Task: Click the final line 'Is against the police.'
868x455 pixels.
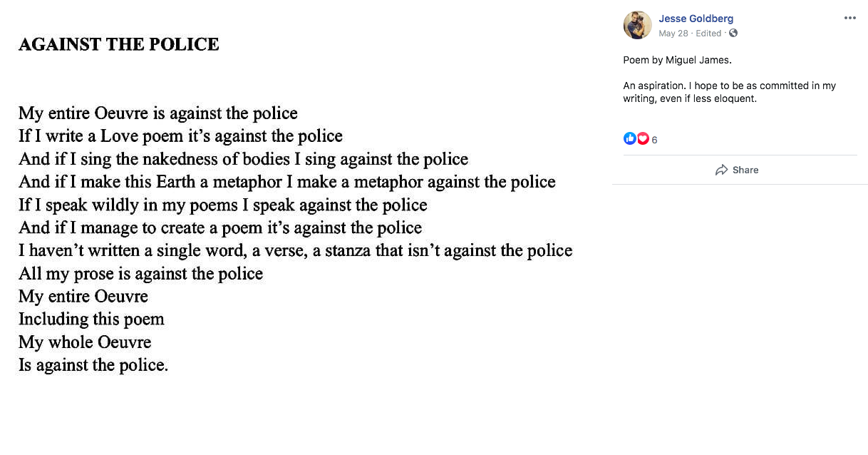Action: (93, 365)
